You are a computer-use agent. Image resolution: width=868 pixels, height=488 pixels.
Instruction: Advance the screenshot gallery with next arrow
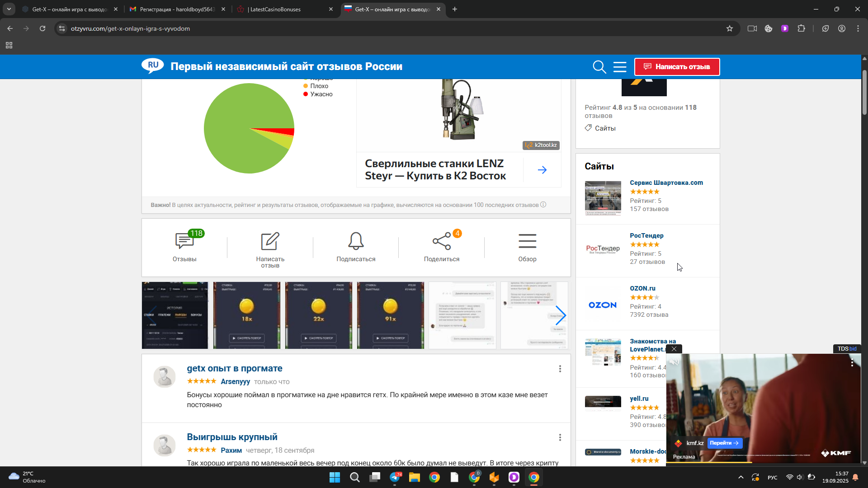561,315
